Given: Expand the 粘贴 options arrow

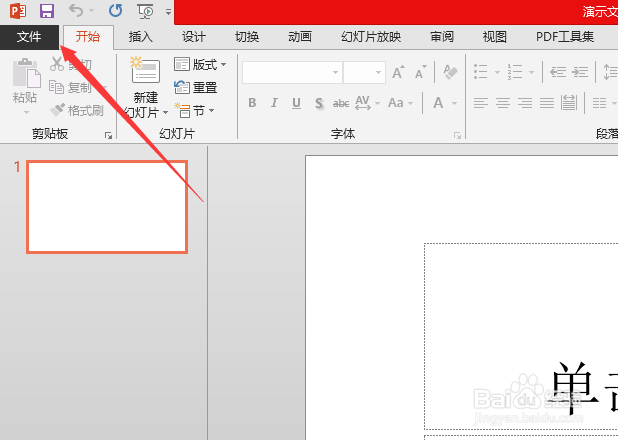Looking at the screenshot, I should click(26, 112).
